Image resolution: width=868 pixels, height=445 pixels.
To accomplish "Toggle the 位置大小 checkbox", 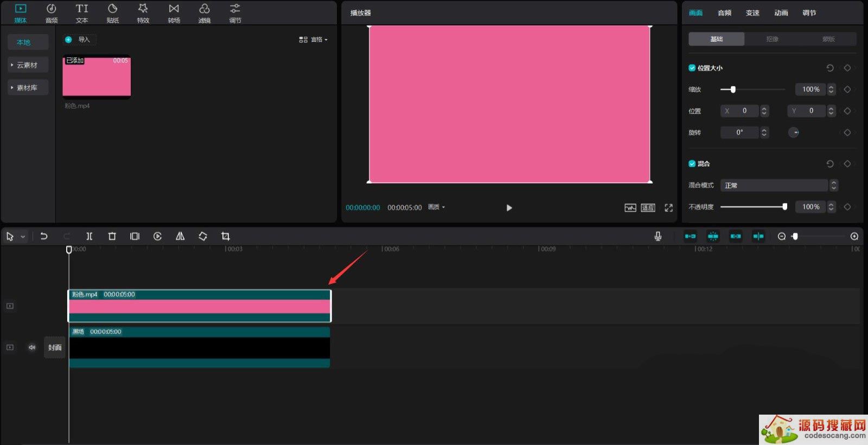I will pos(692,68).
